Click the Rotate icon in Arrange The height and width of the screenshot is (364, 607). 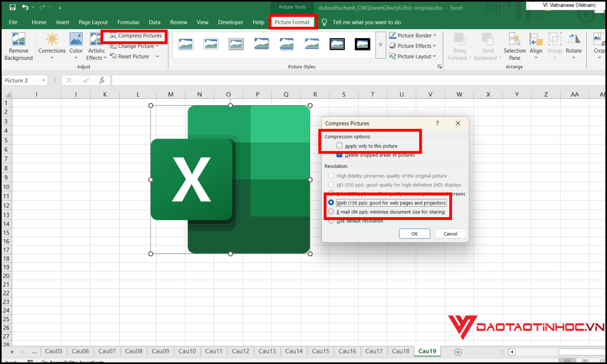pos(573,40)
